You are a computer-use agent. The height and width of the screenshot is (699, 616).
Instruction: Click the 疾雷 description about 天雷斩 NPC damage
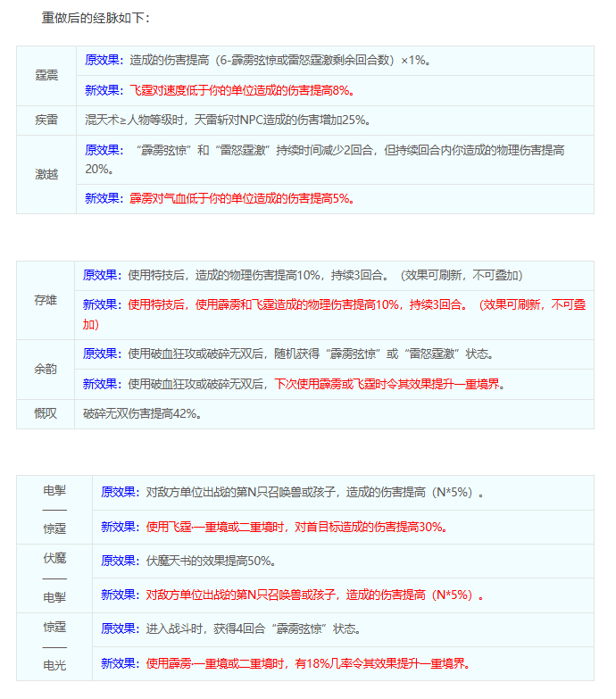[227, 120]
